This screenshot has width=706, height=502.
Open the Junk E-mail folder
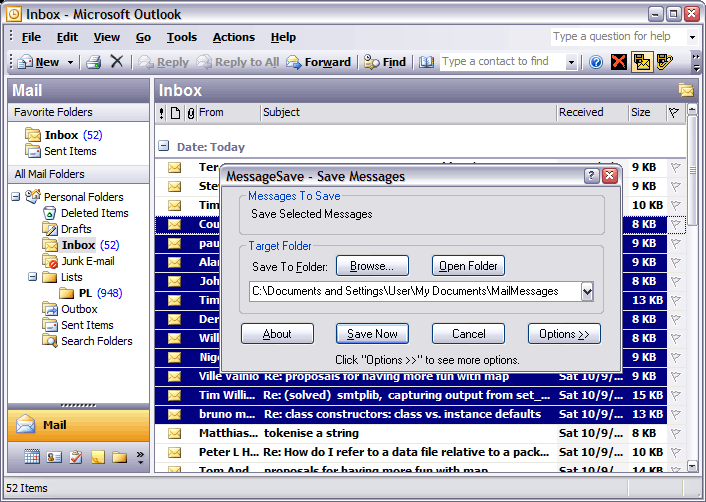pyautogui.click(x=78, y=261)
